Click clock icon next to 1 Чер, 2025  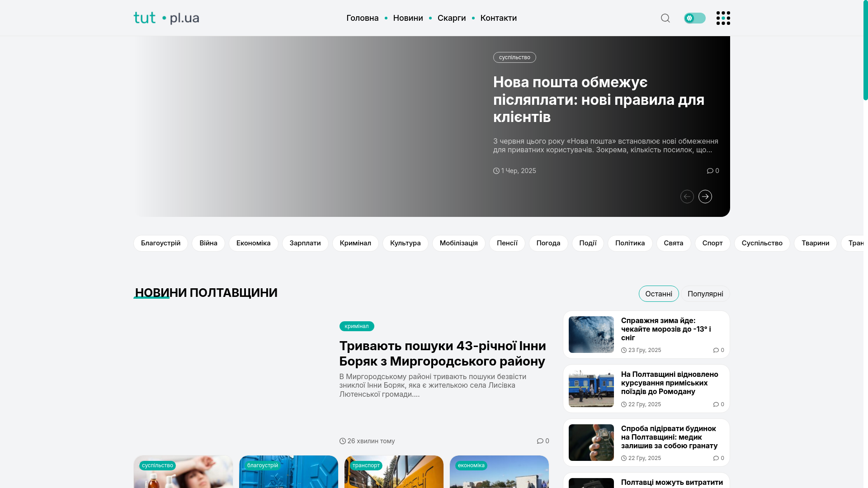[496, 171]
